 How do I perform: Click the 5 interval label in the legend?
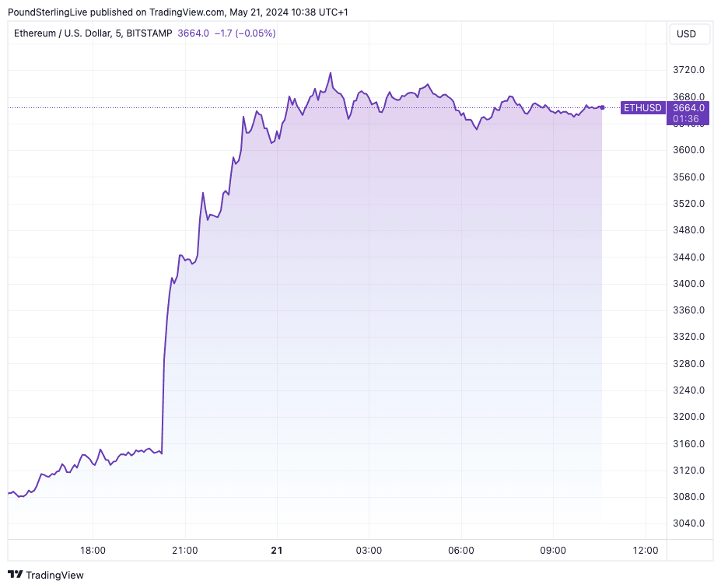pos(119,33)
